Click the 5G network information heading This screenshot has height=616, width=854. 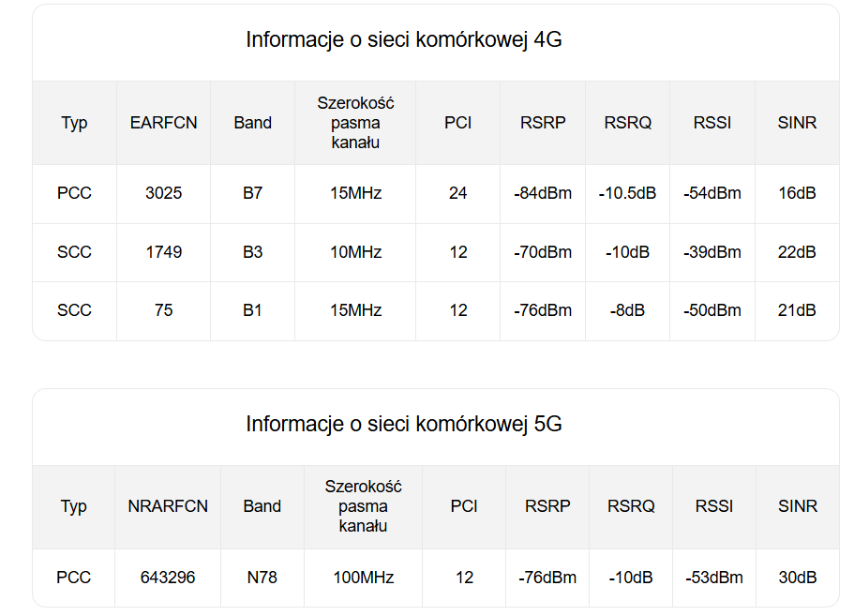[x=404, y=424]
